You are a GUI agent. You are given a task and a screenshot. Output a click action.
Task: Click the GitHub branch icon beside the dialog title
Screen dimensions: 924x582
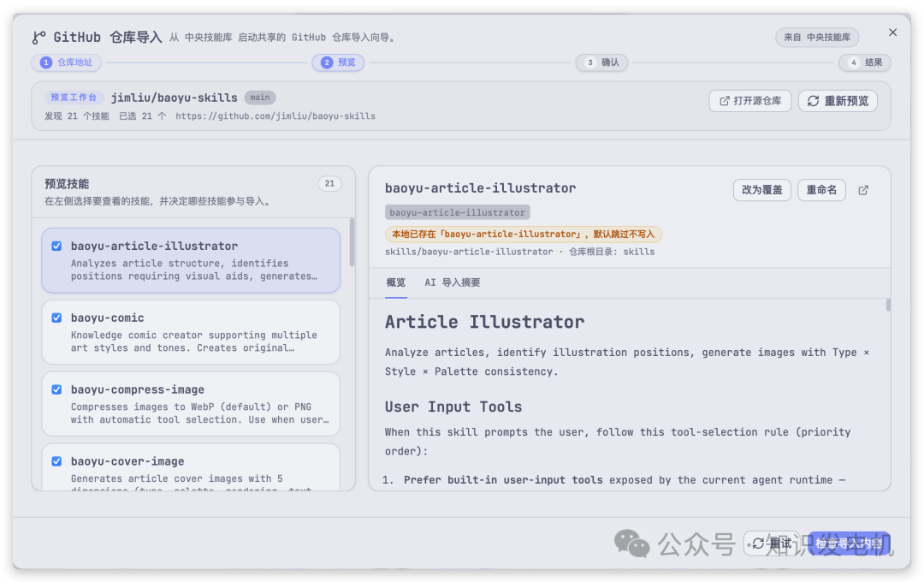coord(38,37)
